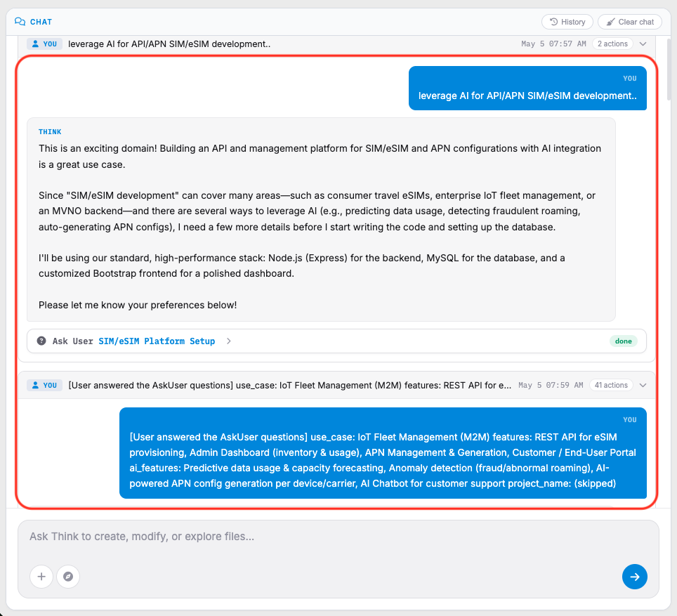Open the chat History panel
This screenshot has width=677, height=616.
[x=567, y=22]
